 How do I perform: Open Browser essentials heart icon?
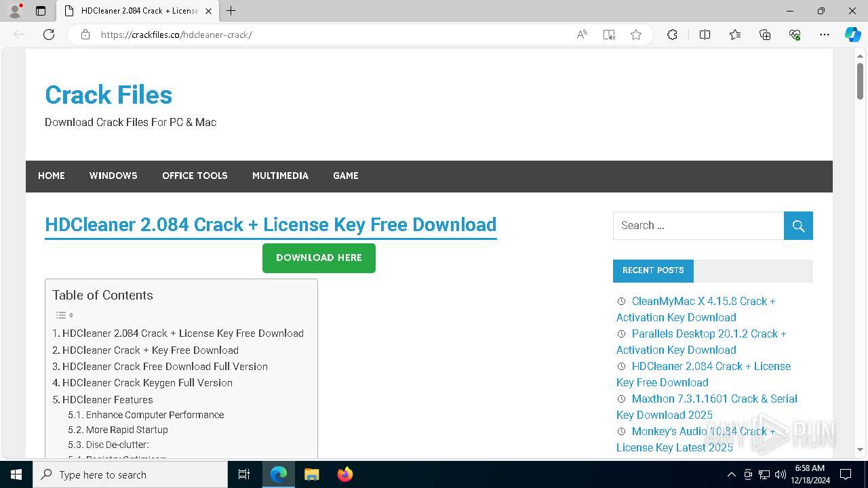pyautogui.click(x=795, y=35)
